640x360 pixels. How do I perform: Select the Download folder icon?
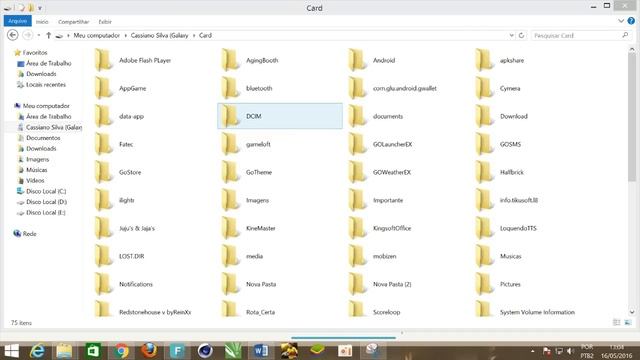484,116
